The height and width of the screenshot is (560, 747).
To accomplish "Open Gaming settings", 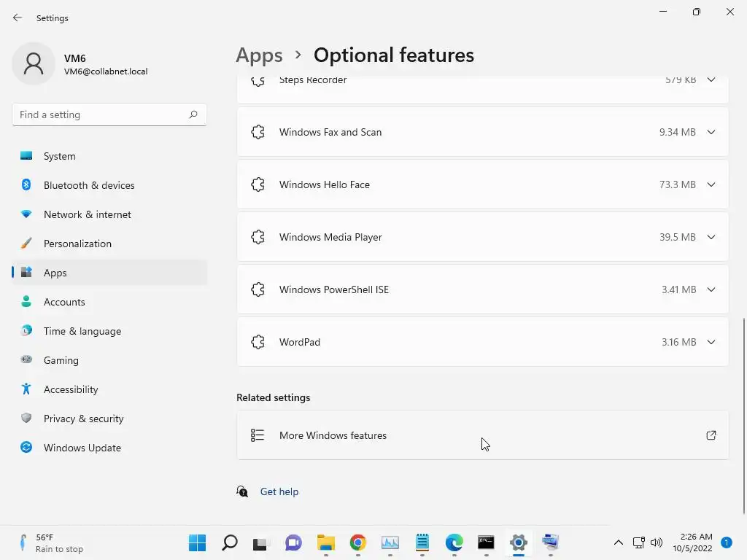I will (109, 360).
